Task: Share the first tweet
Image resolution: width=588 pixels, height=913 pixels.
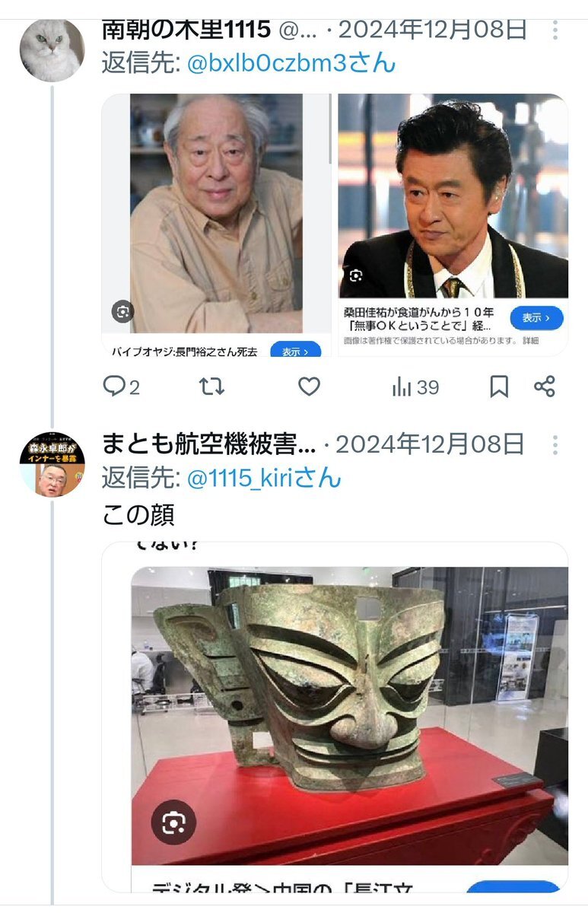Action: (545, 387)
